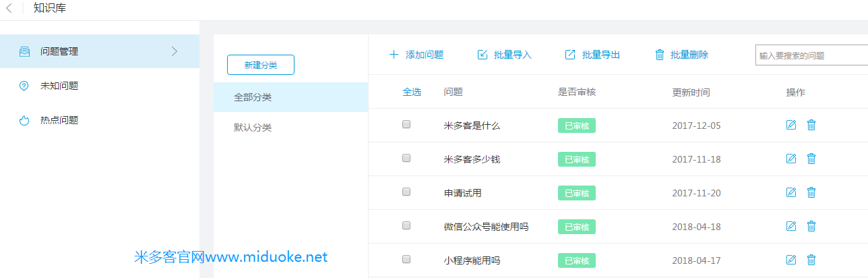
Task: Click delete trash icon for 米多客多少钱 row
Action: (x=811, y=159)
